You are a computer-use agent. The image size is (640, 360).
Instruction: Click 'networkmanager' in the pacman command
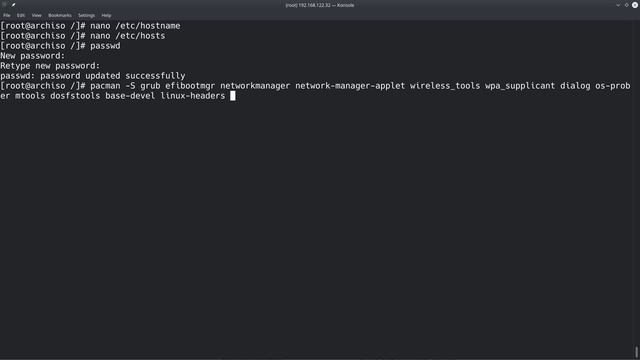point(255,86)
